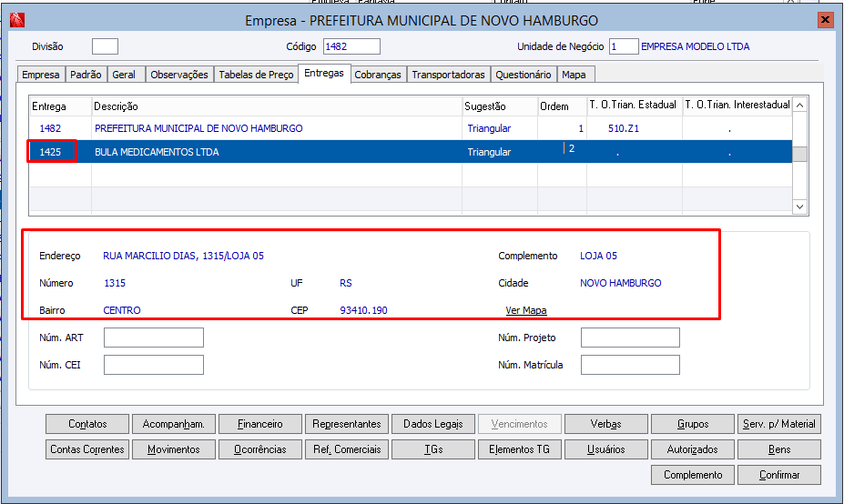This screenshot has height=504, width=844.
Task: Click the Elementos TG button
Action: click(x=520, y=449)
